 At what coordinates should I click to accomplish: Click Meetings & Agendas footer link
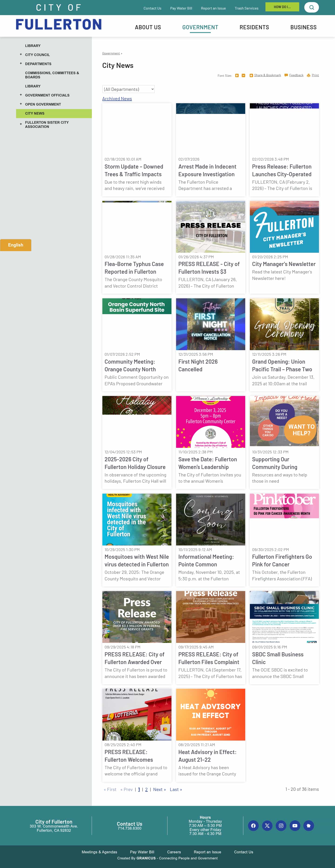point(99,852)
